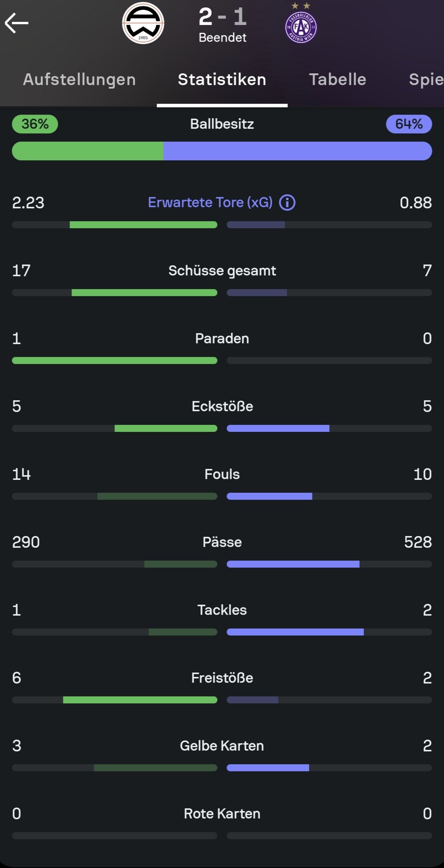Switch to the partially visible Spie… tab

pos(426,80)
